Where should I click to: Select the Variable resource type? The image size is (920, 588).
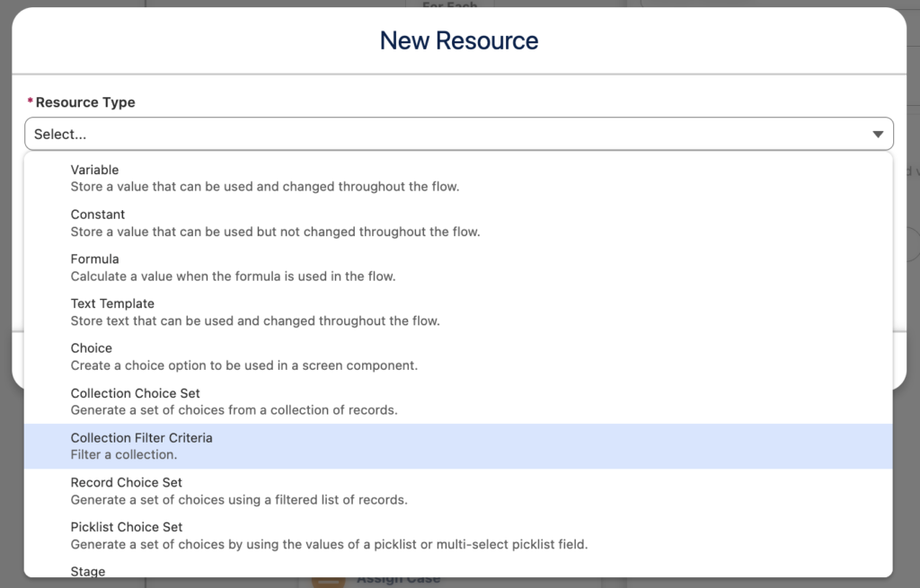point(458,179)
